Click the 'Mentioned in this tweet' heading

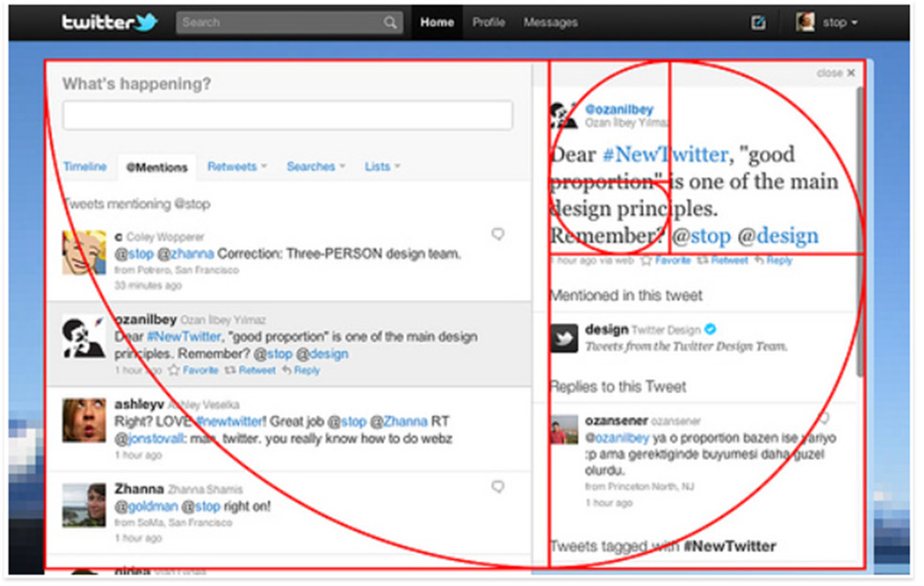tap(626, 295)
